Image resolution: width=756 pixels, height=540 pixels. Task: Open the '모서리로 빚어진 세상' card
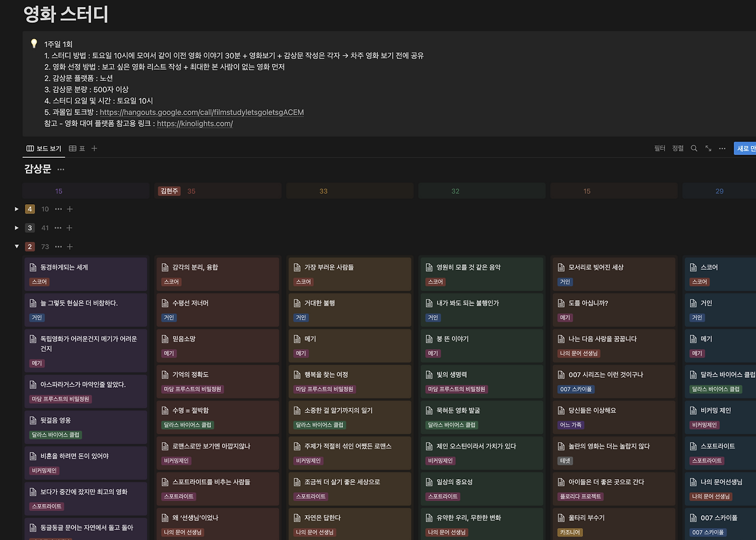[x=614, y=274]
